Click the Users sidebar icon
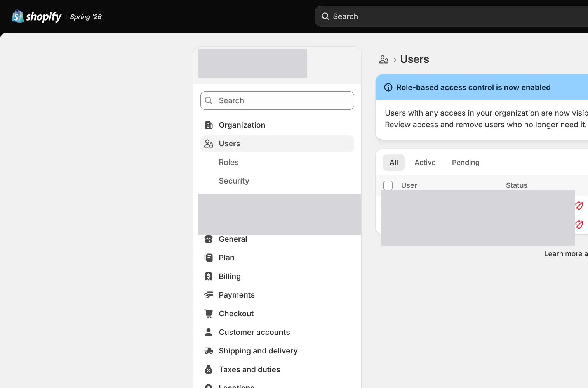The width and height of the screenshot is (588, 388). tap(209, 144)
